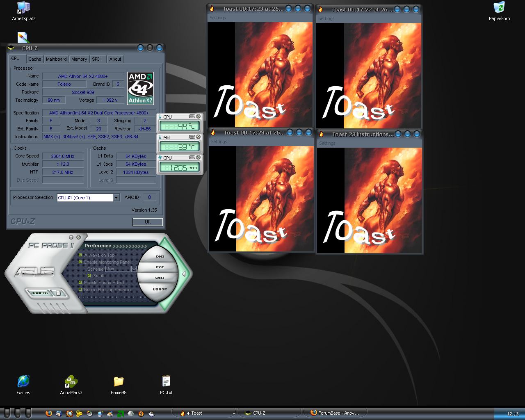Minimize PC Probe II with the minus icon
Screen dimensions: 525x420
(71, 237)
